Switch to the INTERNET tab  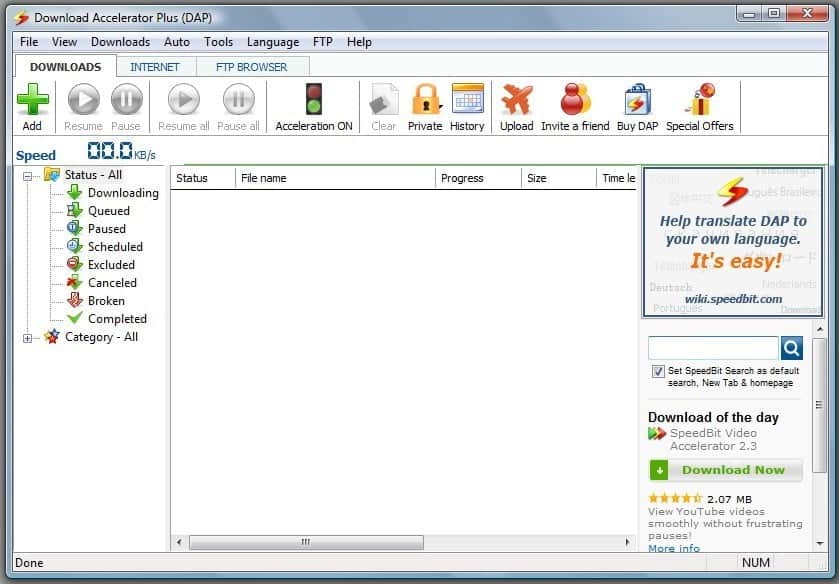tap(155, 67)
